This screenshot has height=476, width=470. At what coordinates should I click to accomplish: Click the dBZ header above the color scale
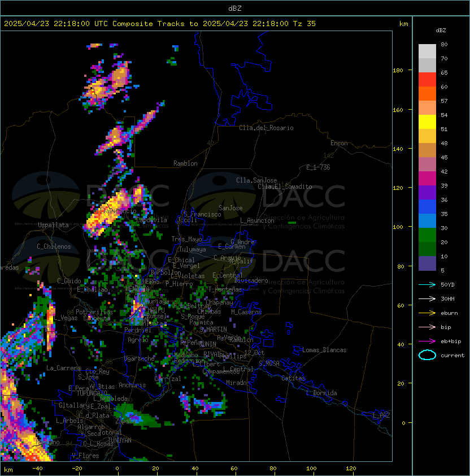coord(441,31)
